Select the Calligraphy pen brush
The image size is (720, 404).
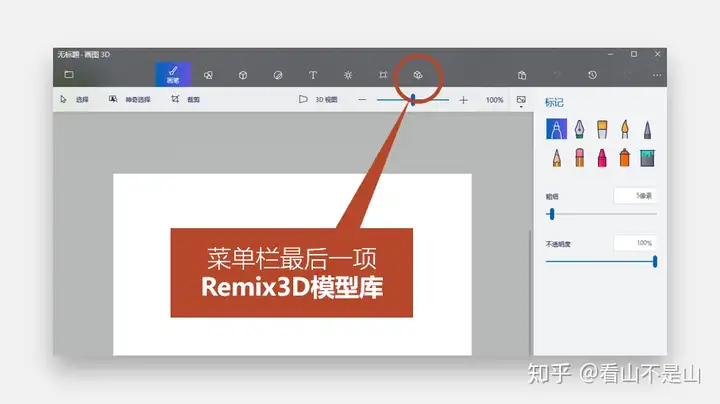(x=579, y=129)
